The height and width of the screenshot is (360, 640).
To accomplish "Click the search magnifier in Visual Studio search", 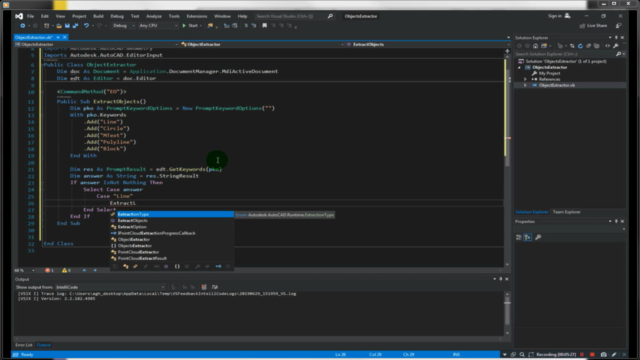I will (x=330, y=16).
